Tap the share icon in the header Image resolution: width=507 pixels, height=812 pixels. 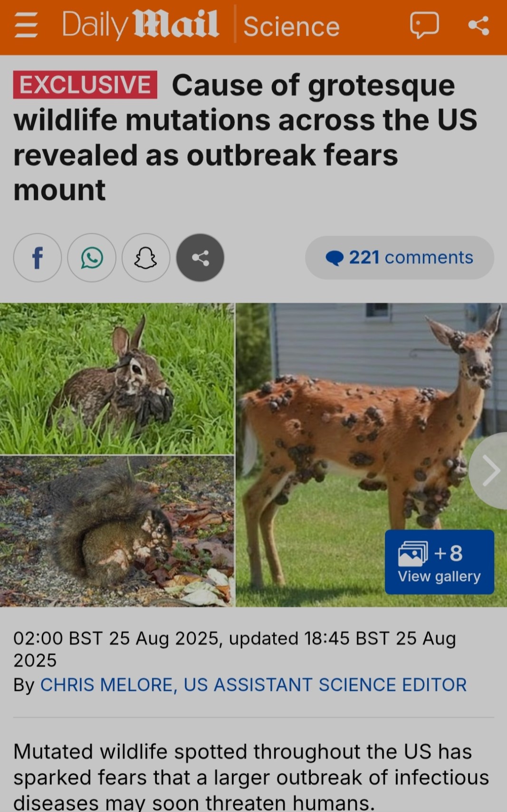(x=478, y=26)
